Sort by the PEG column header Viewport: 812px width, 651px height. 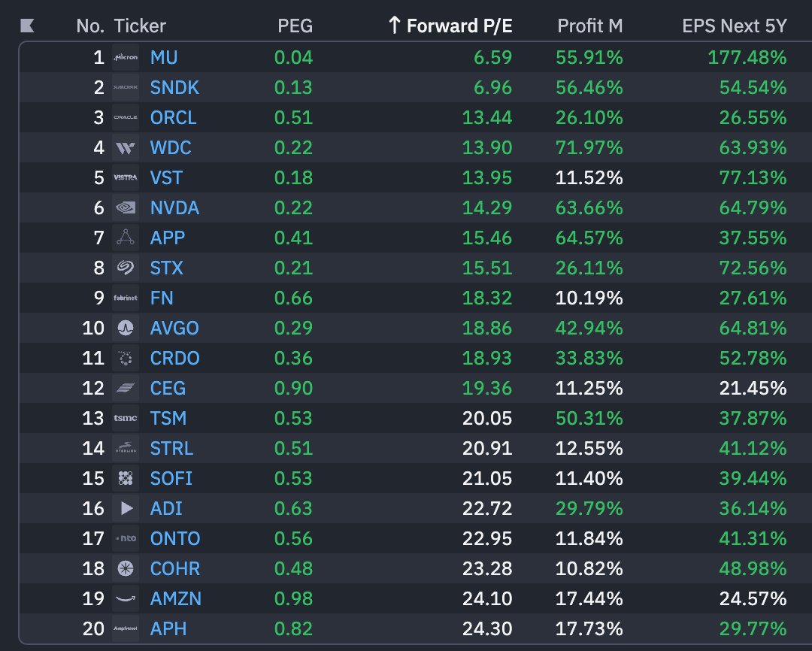295,26
